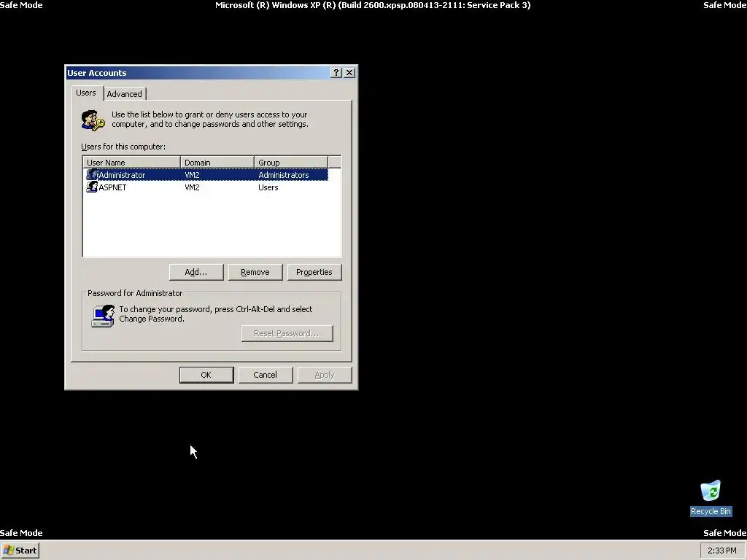This screenshot has width=747, height=560.
Task: Click the Administrator user account icon
Action: point(92,175)
